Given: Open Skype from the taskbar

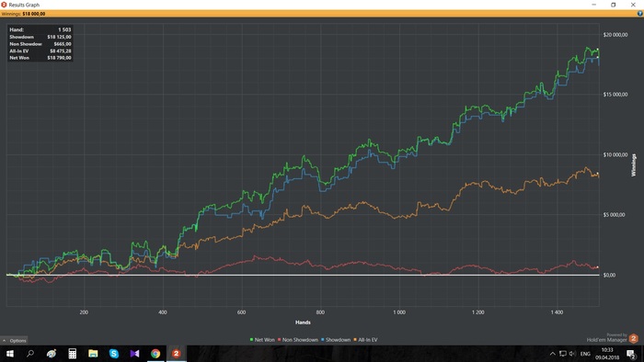Looking at the screenshot, I should coord(114,354).
